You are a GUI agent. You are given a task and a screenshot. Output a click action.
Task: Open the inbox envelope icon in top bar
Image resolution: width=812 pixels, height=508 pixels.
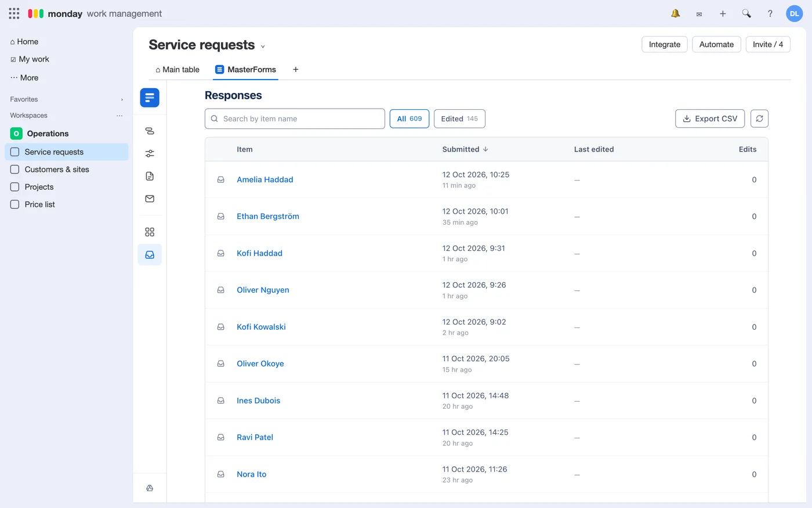coord(699,14)
